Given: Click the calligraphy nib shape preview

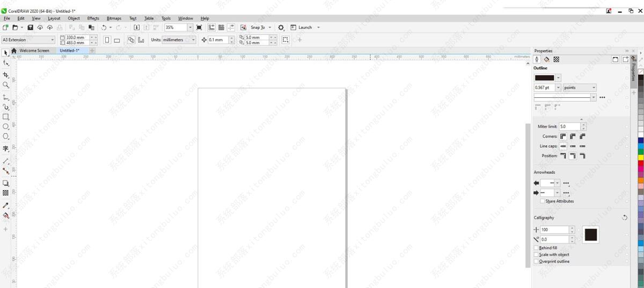Looking at the screenshot, I should pos(591,235).
